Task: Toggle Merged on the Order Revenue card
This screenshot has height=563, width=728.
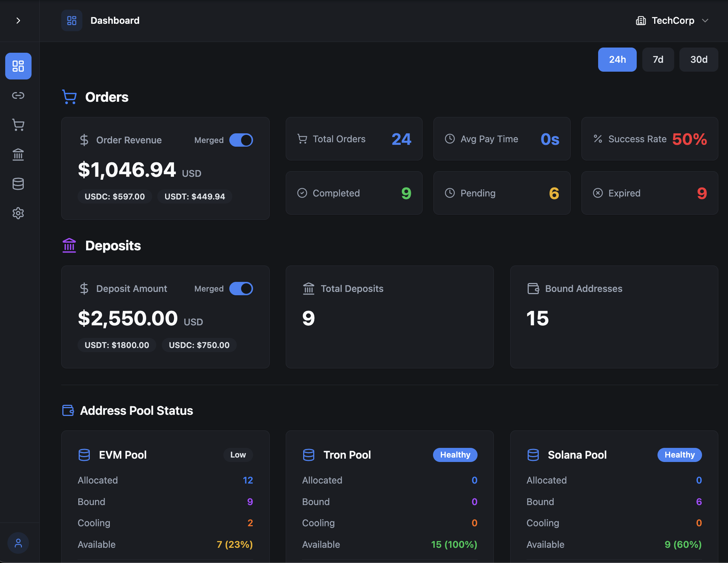Action: 241,140
